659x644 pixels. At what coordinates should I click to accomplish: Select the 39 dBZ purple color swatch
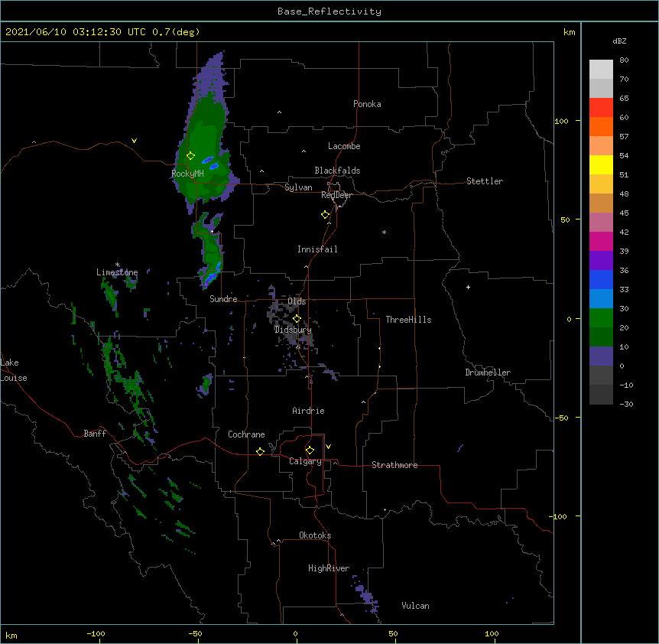pyautogui.click(x=601, y=261)
